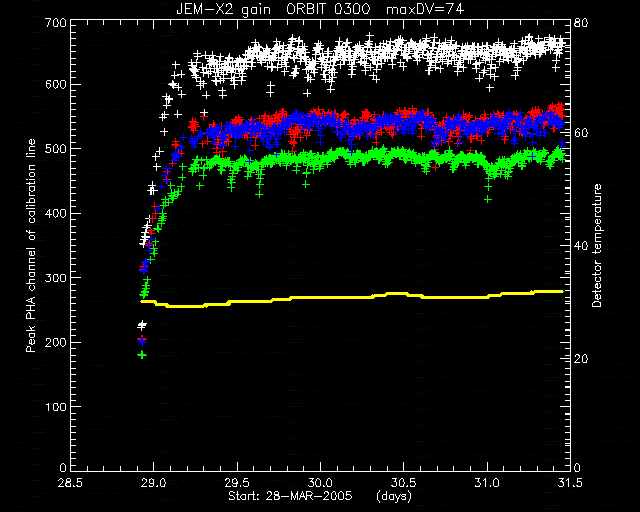Click the yellow detector temperature line
This screenshot has width=640, height=512.
coord(351,297)
